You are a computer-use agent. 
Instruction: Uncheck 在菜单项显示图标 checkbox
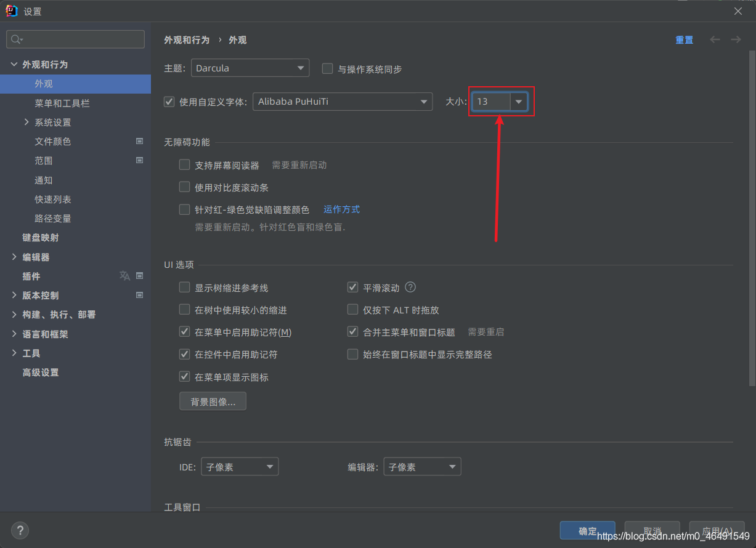coord(184,376)
